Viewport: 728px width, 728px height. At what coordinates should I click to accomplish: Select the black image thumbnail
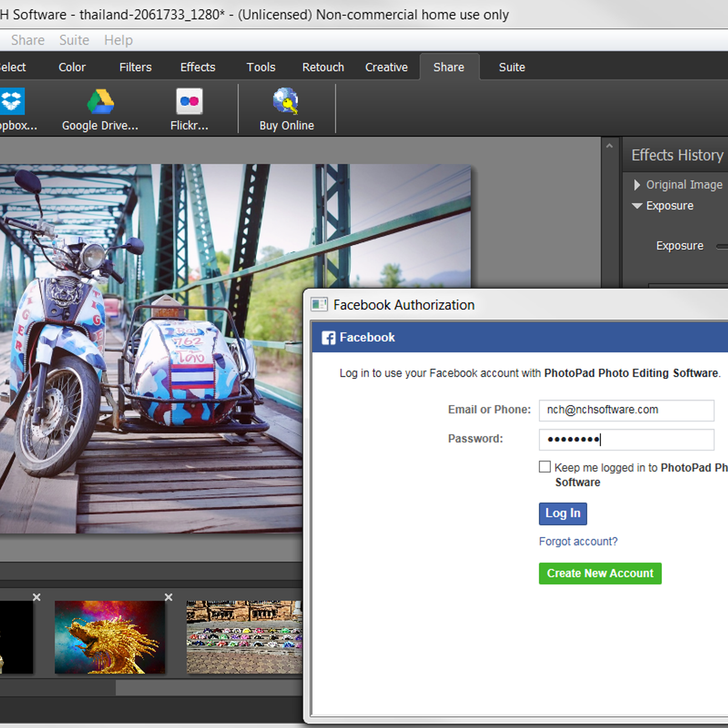click(x=16, y=637)
